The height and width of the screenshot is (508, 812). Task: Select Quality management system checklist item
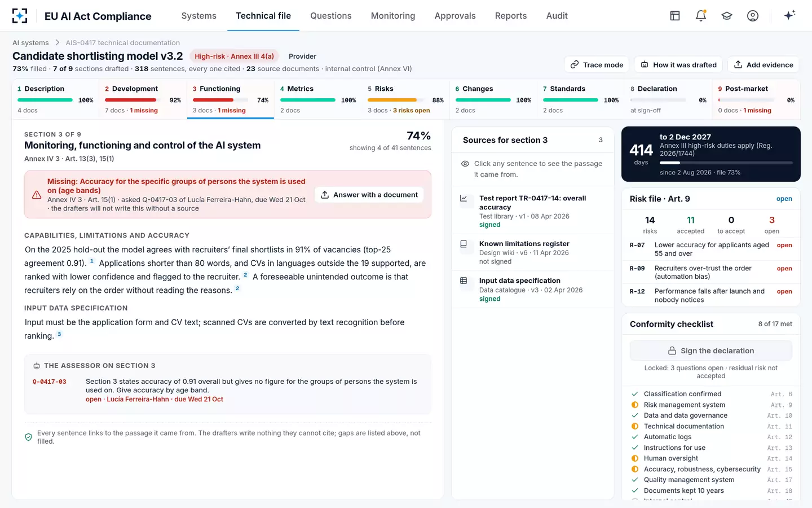711,480
